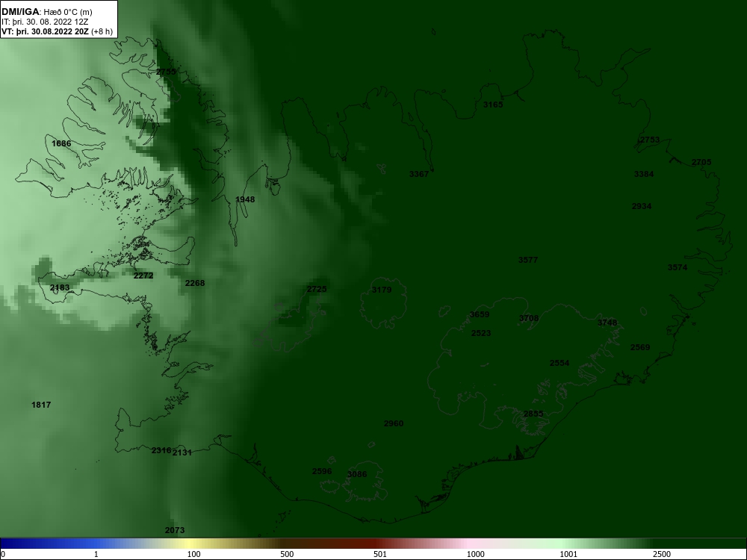Viewport: 747px width, 560px height.
Task: Select the 2183 value on the western peninsula
Action: click(60, 287)
